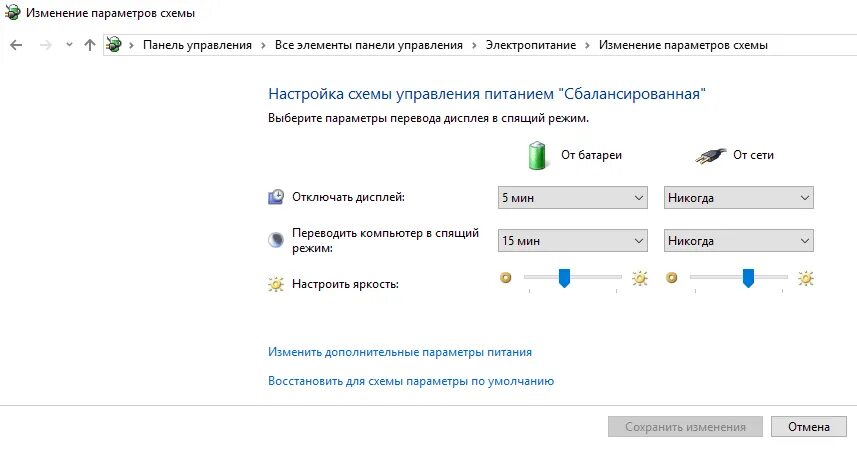Open plugged-in display-off dropdown showing Никогда
This screenshot has width=857, height=451.
pos(738,198)
